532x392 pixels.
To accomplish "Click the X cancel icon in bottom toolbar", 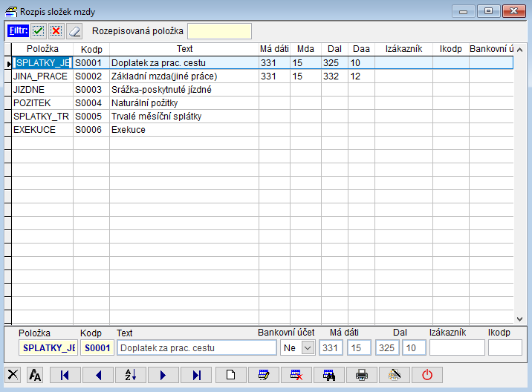I will pyautogui.click(x=13, y=375).
